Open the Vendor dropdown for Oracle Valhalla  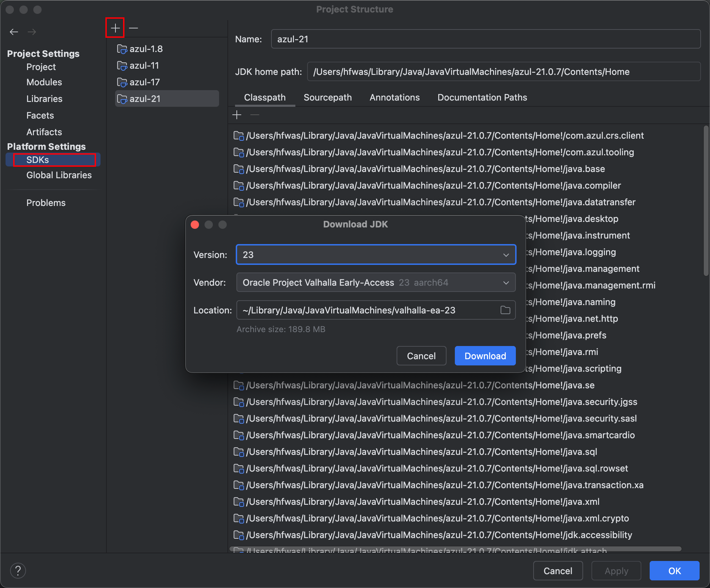(376, 283)
